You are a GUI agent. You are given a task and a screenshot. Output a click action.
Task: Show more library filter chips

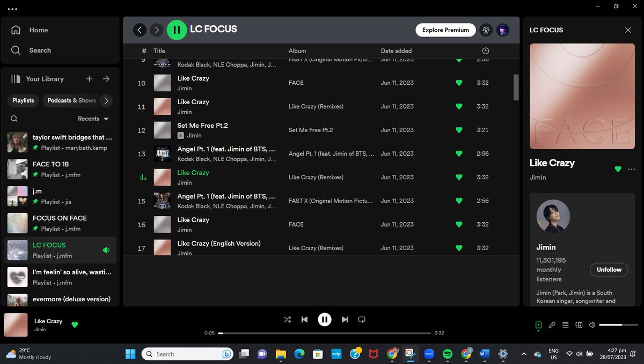[x=106, y=100]
